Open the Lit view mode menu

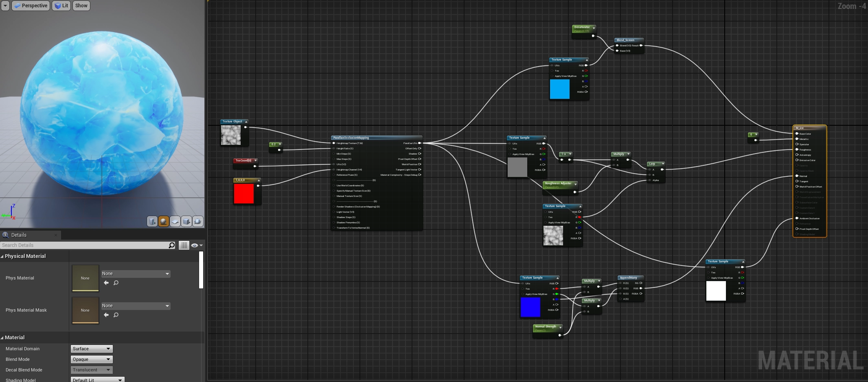61,6
